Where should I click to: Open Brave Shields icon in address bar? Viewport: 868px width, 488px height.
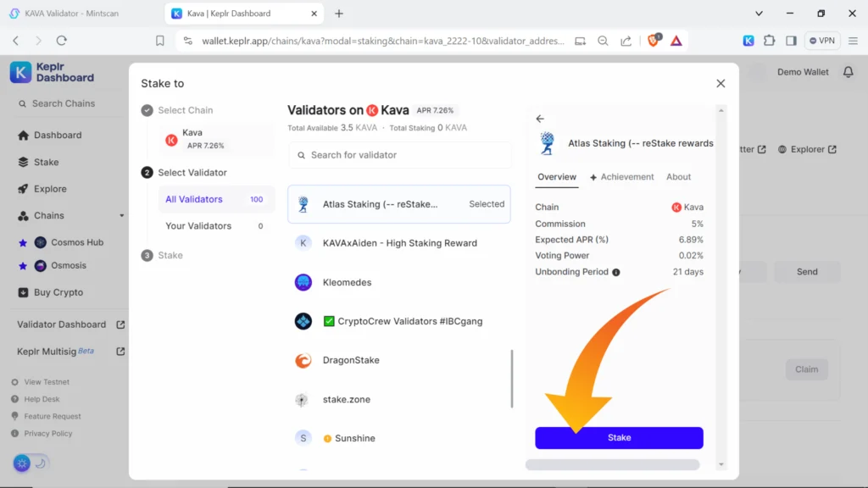click(x=654, y=40)
